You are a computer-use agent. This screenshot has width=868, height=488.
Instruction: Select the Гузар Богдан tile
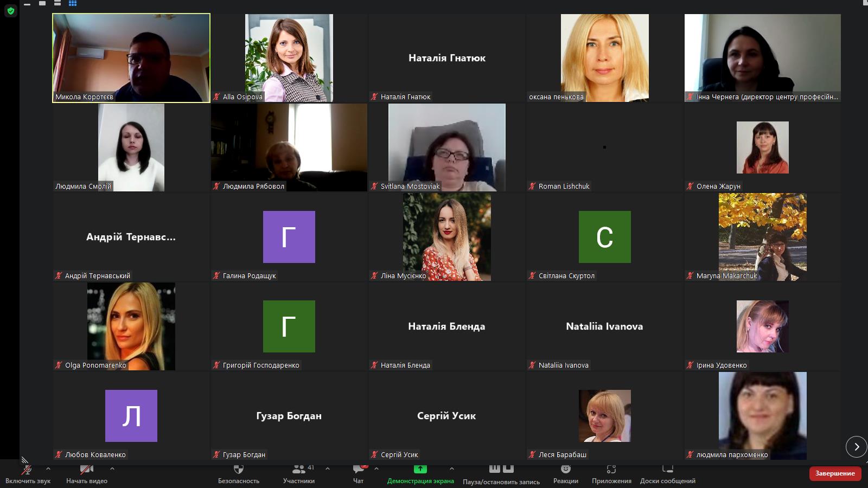tap(289, 416)
